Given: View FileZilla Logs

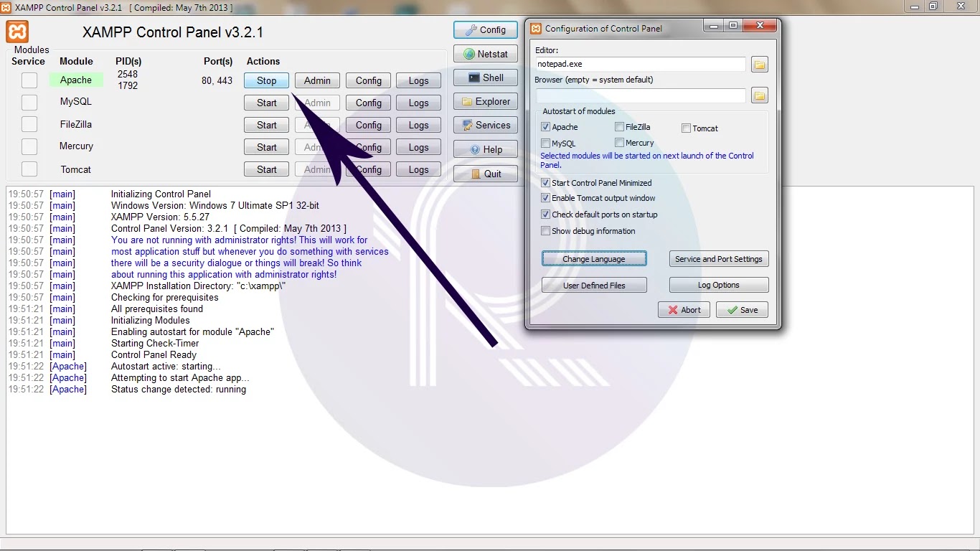Looking at the screenshot, I should pos(418,126).
